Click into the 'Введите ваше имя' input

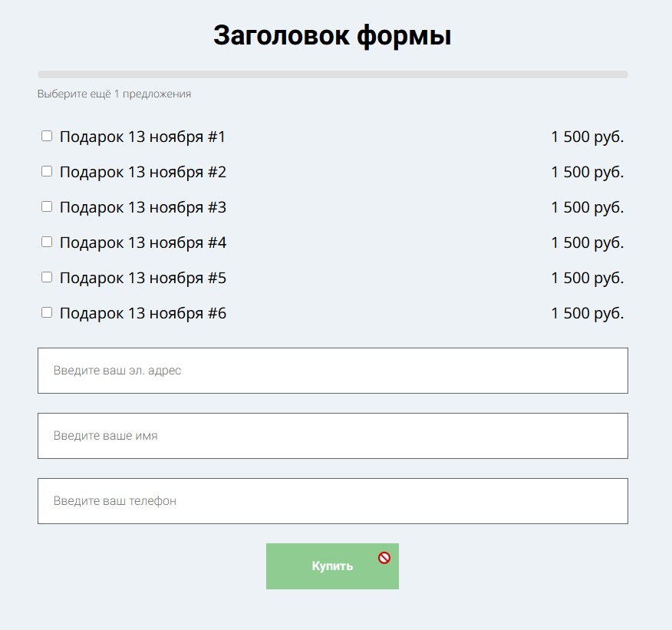coord(332,436)
